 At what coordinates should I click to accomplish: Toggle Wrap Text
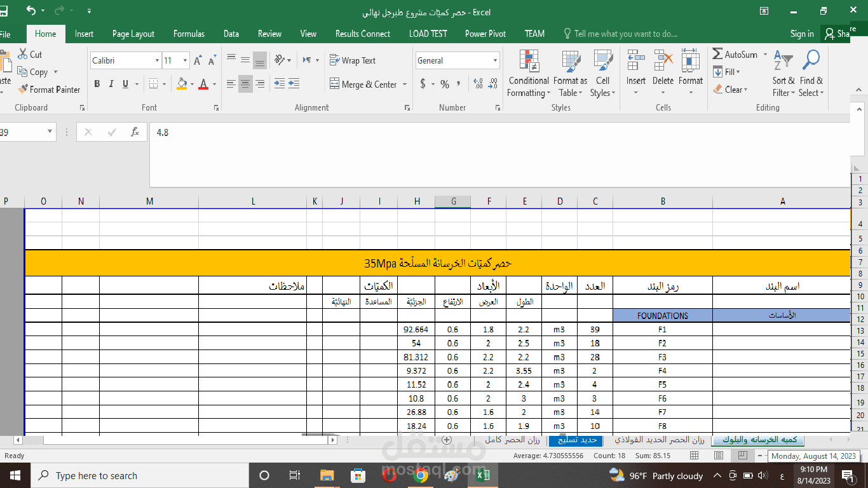click(353, 60)
